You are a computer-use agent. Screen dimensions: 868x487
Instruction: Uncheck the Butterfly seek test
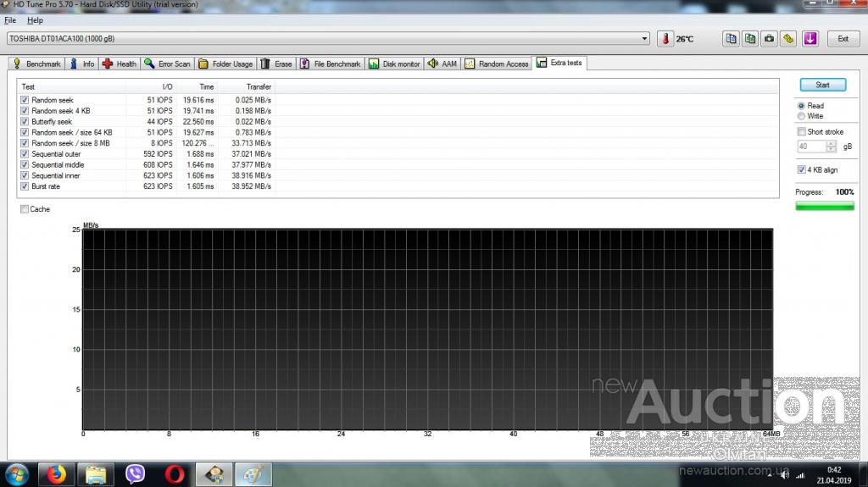[25, 122]
